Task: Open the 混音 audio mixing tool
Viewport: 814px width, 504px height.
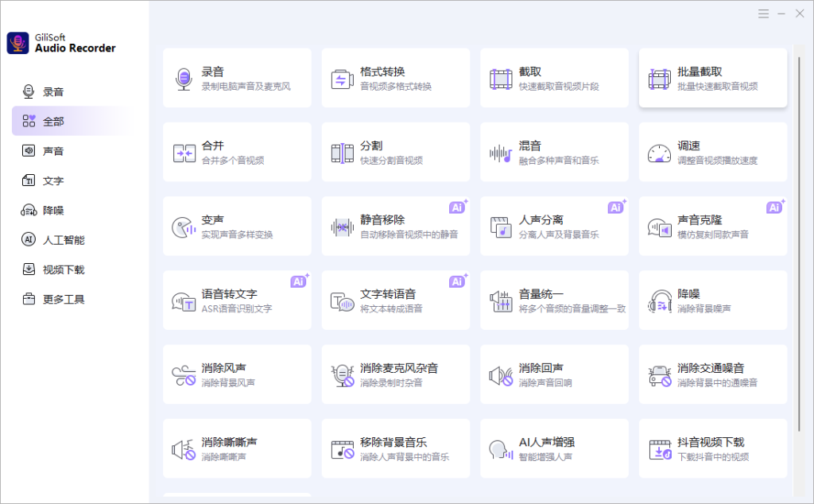Action: point(553,151)
